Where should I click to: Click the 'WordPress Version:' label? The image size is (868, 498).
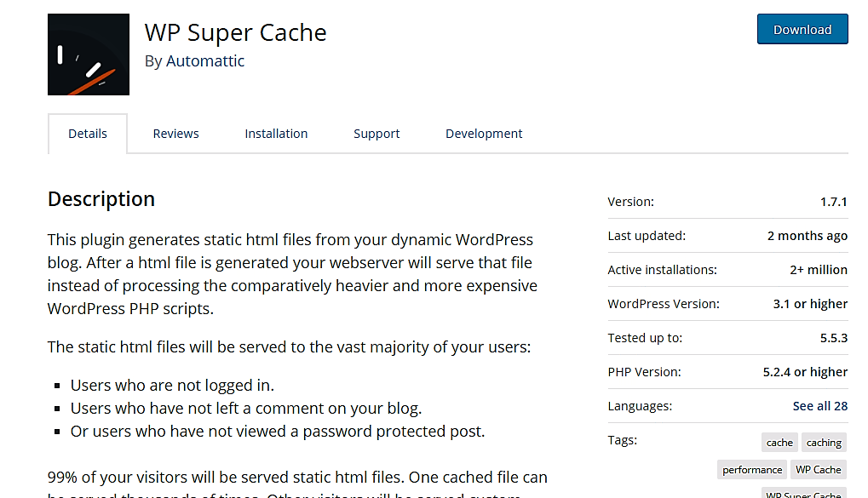point(664,305)
